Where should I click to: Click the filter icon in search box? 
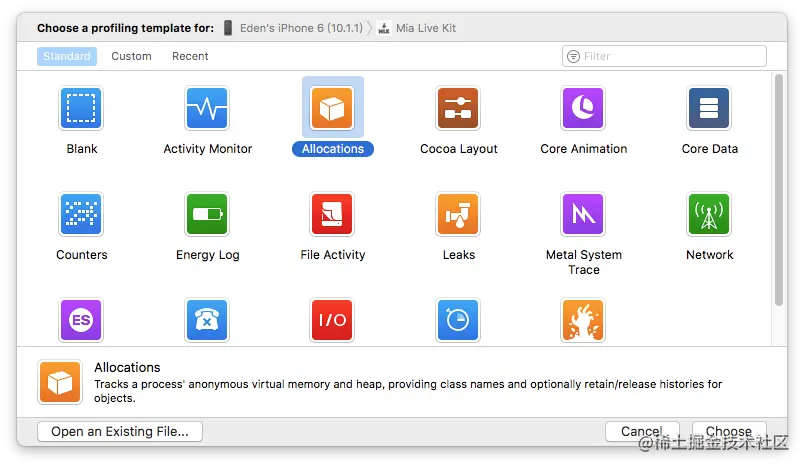[573, 56]
